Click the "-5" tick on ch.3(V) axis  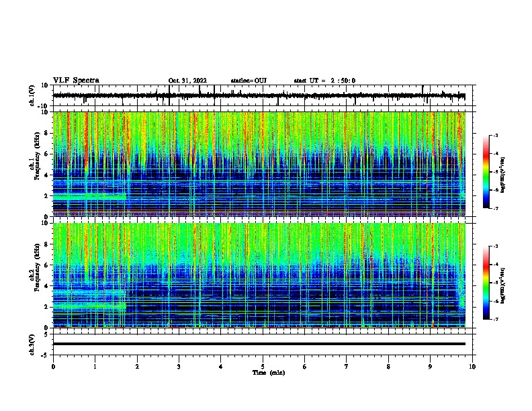tap(45, 355)
